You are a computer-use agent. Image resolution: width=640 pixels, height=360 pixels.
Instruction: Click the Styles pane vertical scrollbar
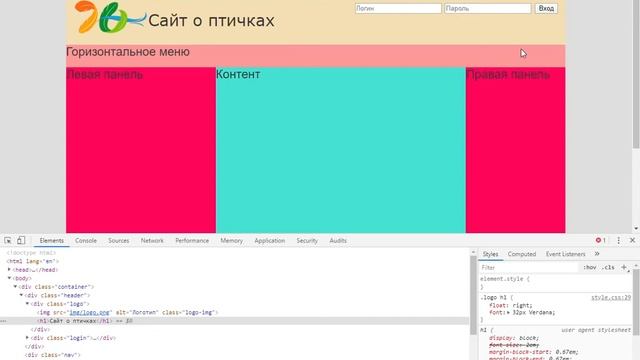click(x=636, y=302)
